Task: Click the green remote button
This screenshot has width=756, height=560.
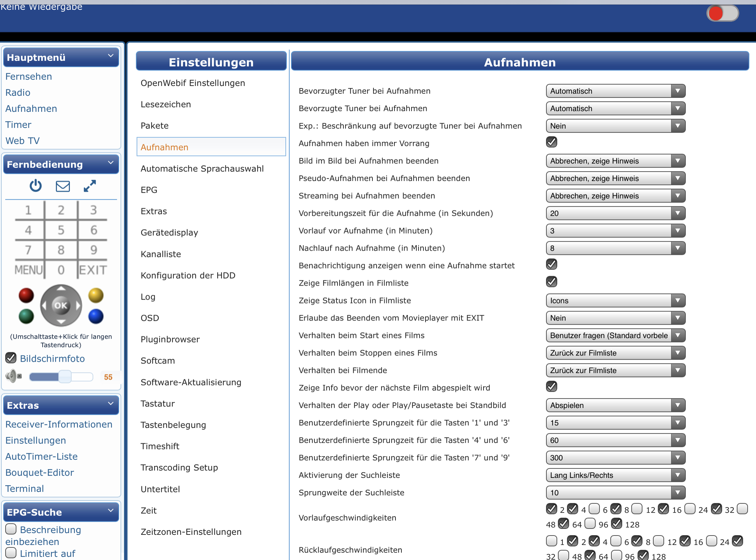Action: coord(26,316)
